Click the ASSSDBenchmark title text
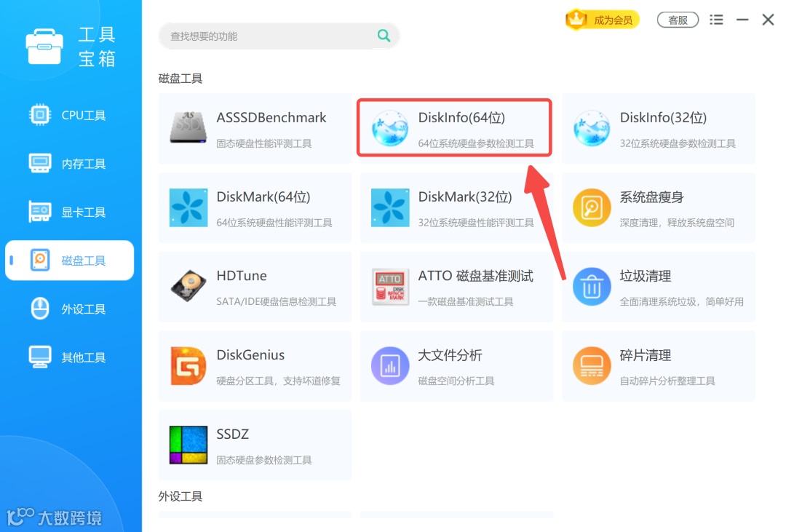786x532 pixels. [x=271, y=117]
